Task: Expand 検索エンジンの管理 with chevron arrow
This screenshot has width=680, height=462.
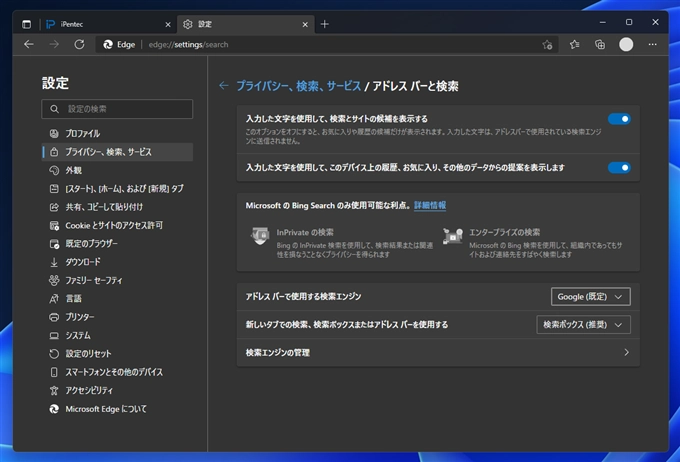Action: [626, 352]
